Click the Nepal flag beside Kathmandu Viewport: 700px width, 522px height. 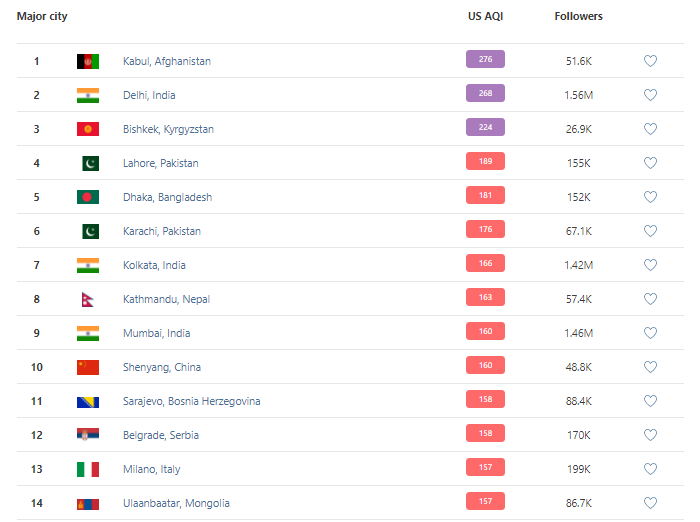[88, 299]
